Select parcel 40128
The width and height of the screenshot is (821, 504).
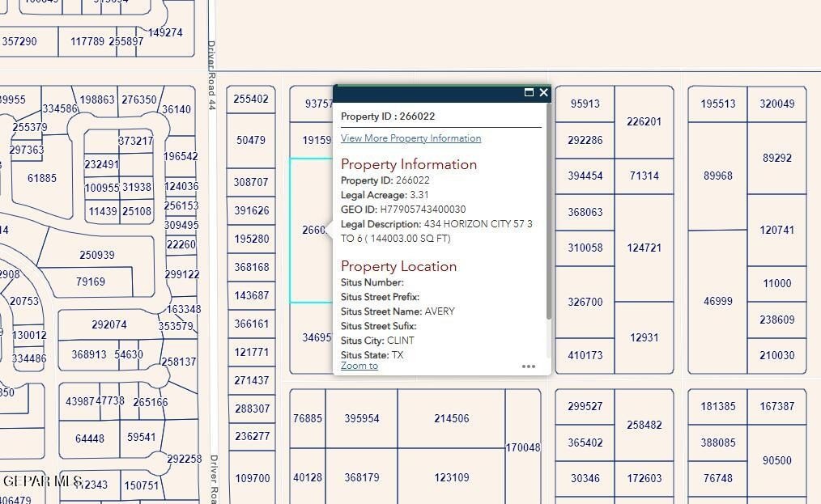[308, 477]
